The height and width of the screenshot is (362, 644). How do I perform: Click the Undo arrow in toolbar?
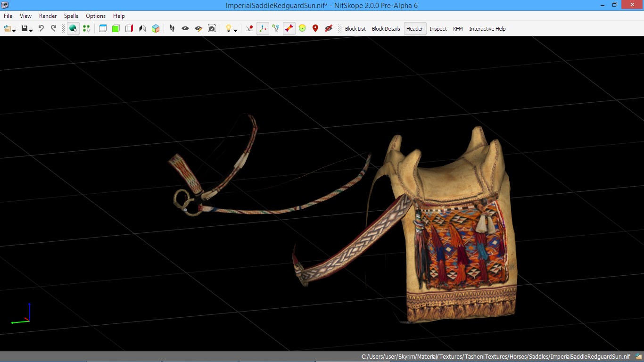click(x=41, y=28)
